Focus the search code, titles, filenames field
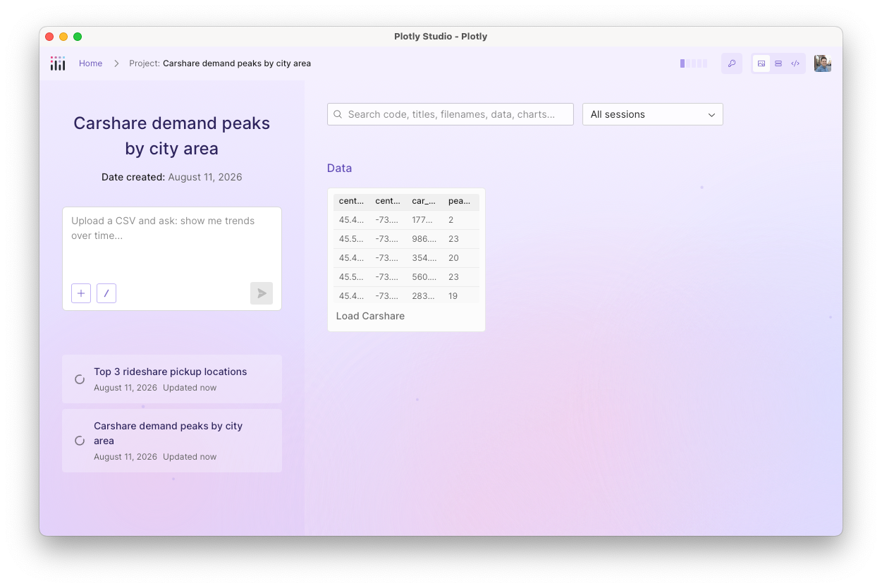This screenshot has height=588, width=882. [x=451, y=114]
